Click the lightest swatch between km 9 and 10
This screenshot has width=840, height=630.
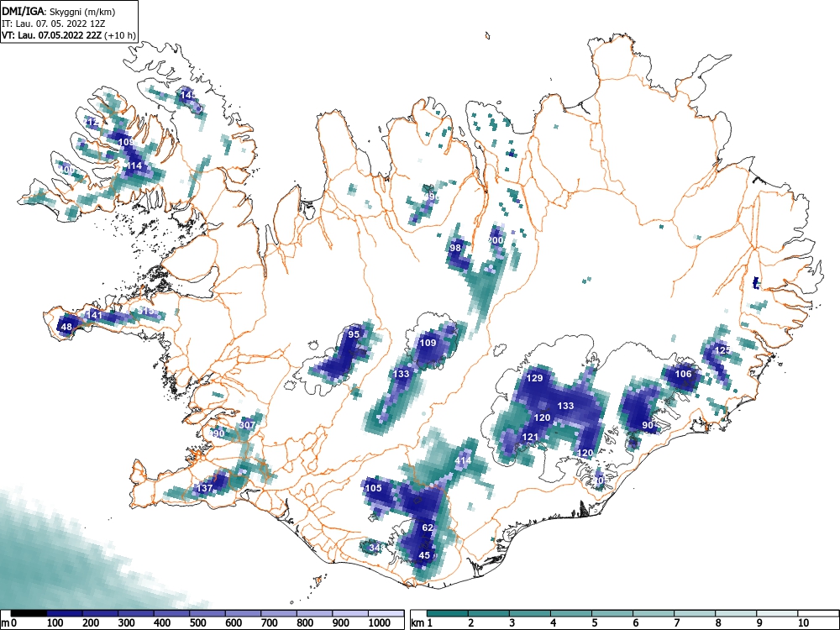pos(777,613)
